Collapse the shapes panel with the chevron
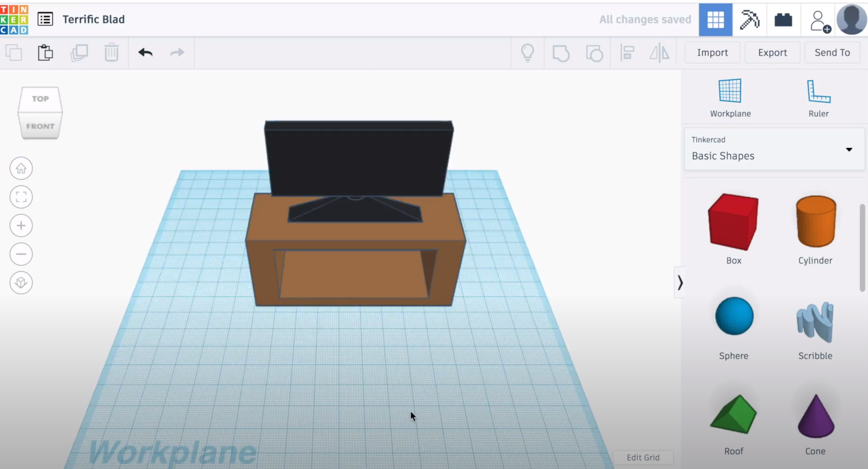868x469 pixels. [680, 283]
